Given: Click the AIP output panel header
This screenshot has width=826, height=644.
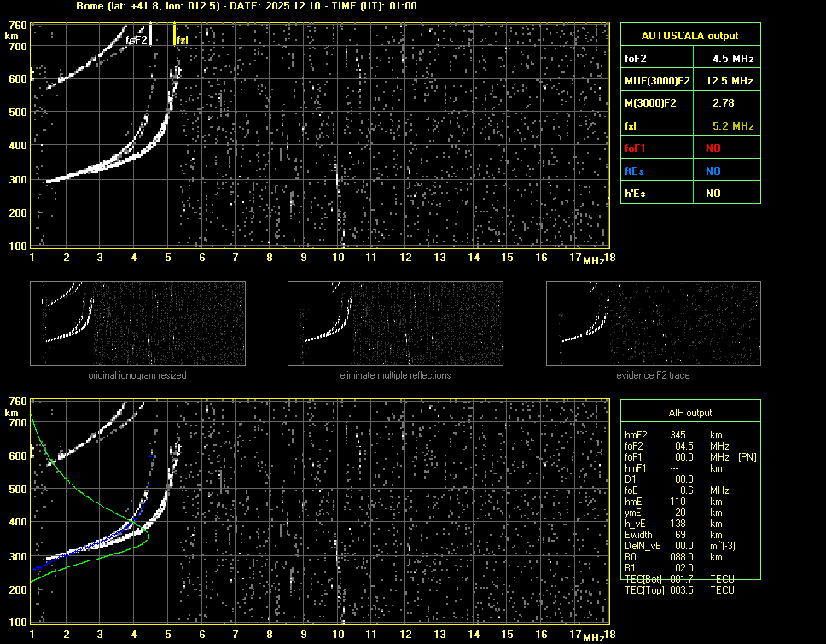Looking at the screenshot, I should click(x=689, y=413).
